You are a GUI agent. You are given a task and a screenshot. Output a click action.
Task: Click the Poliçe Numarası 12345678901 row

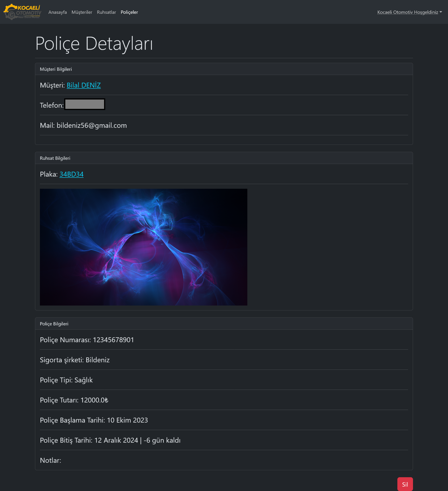click(x=87, y=340)
